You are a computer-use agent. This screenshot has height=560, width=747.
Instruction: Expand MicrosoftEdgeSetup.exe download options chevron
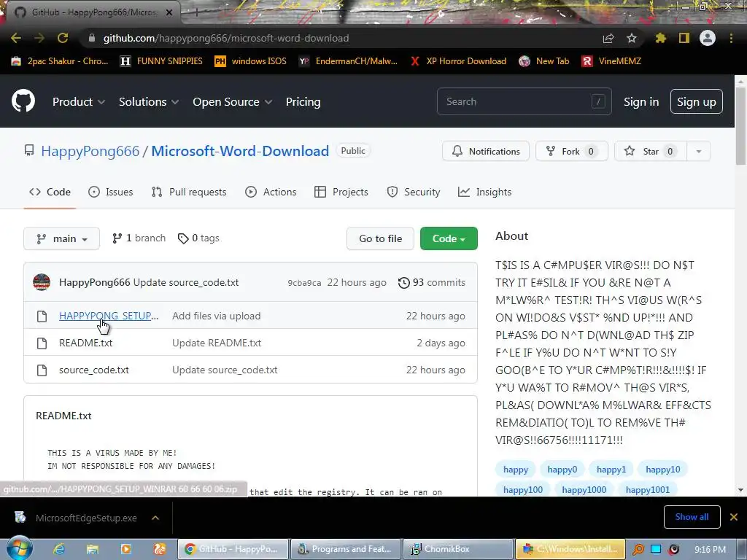155,518
